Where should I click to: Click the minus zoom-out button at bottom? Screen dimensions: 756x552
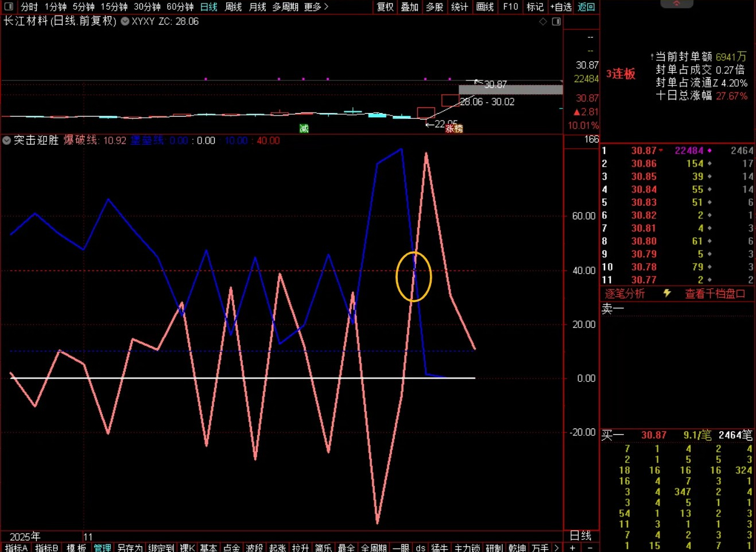(589, 547)
